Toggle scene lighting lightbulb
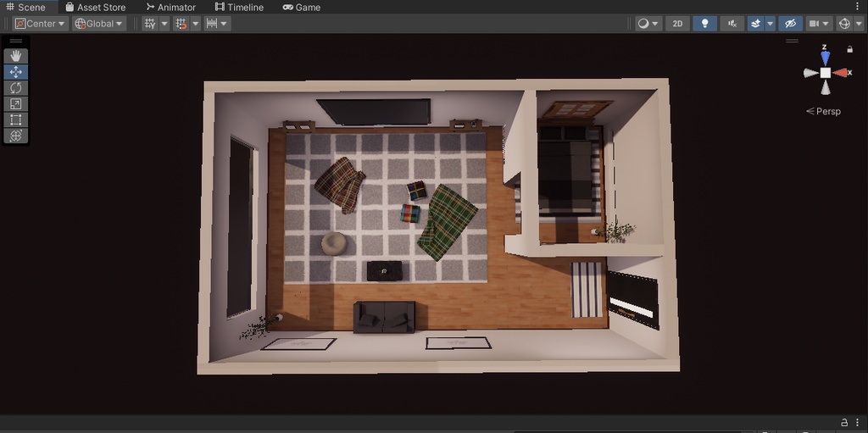This screenshot has height=433, width=868. (x=704, y=24)
